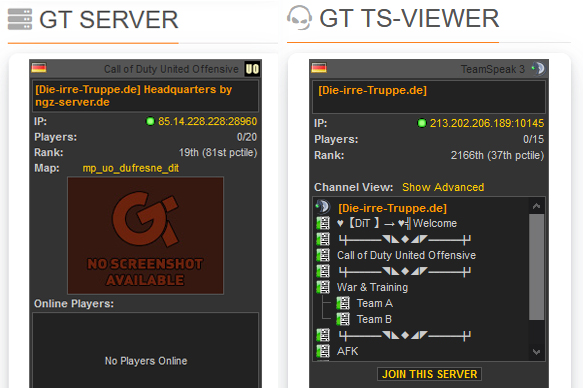This screenshot has height=388, width=583.
Task: Click the GT TS-VIEWER heading
Action: click(409, 18)
